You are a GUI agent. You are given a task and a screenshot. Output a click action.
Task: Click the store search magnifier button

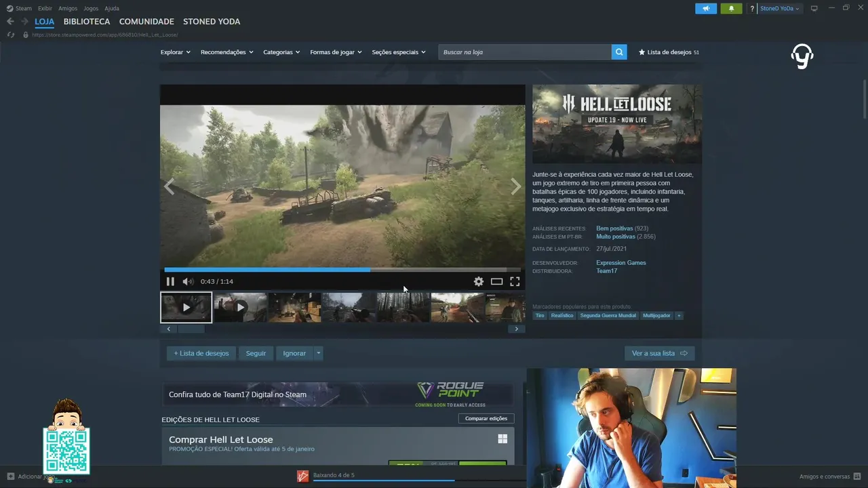point(619,52)
